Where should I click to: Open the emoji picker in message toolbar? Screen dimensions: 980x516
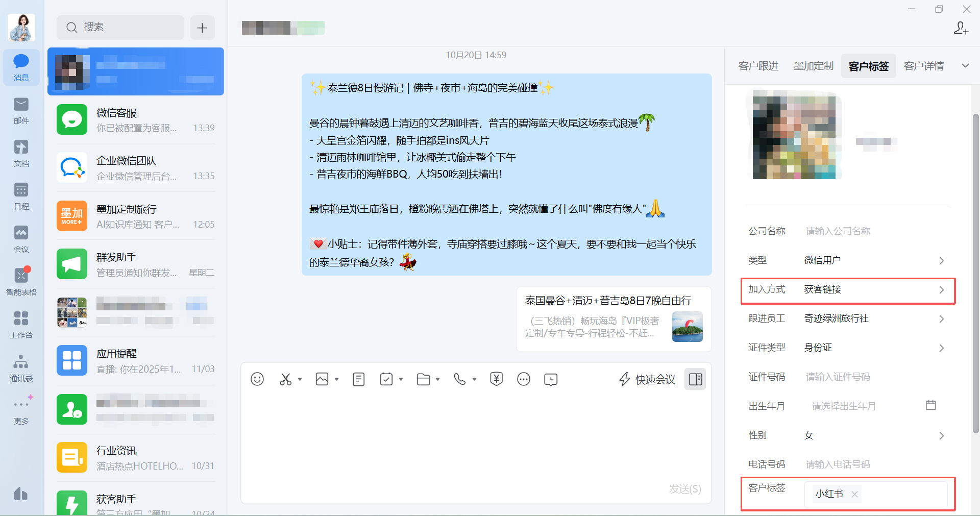click(x=257, y=379)
